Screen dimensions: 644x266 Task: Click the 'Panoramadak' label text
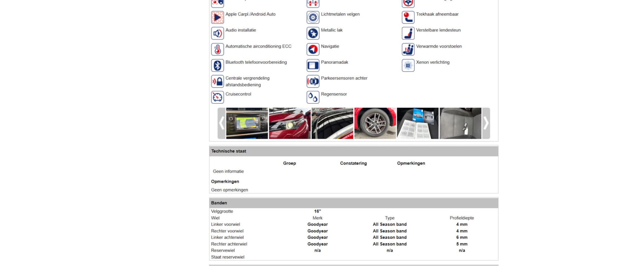click(x=334, y=62)
